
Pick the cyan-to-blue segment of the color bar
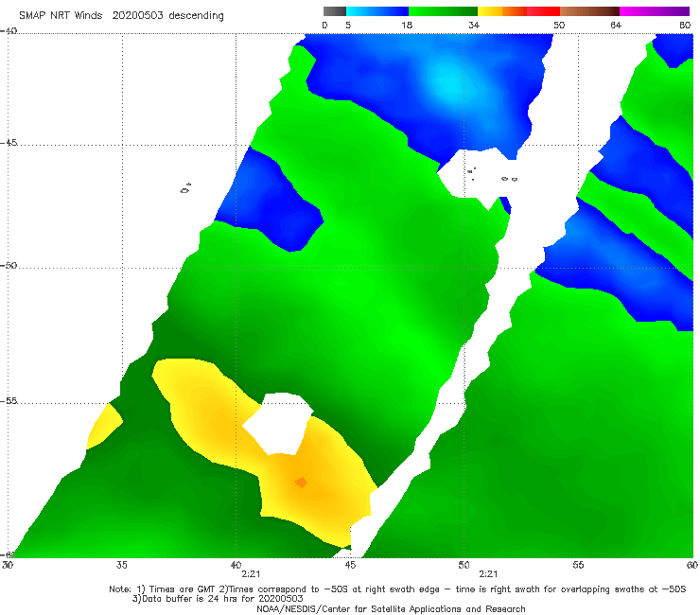point(377,11)
